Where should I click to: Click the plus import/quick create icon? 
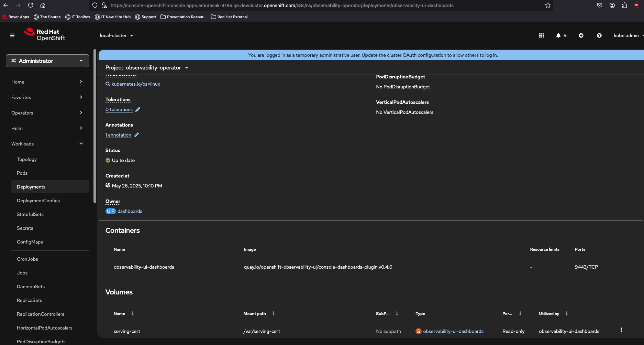[x=581, y=35]
